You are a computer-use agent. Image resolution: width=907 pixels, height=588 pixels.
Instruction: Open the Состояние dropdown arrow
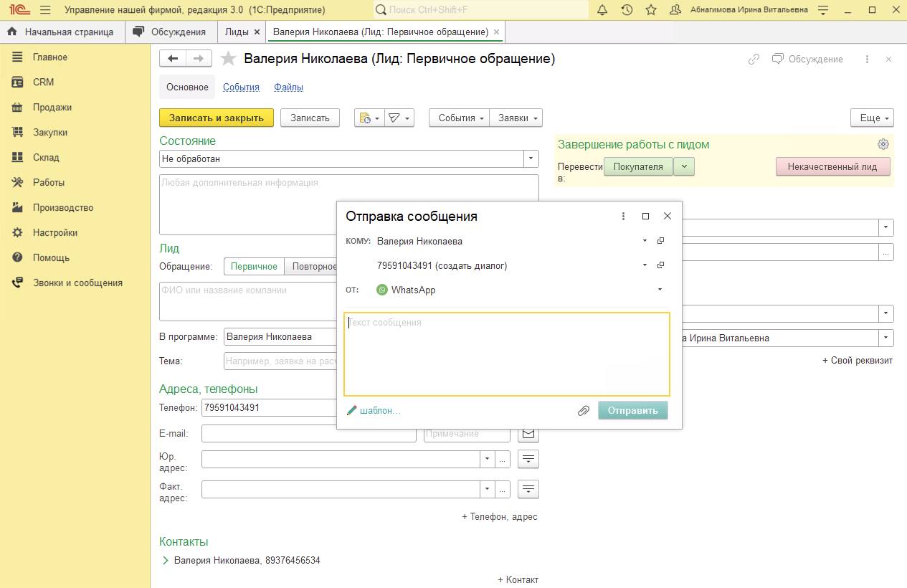531,158
